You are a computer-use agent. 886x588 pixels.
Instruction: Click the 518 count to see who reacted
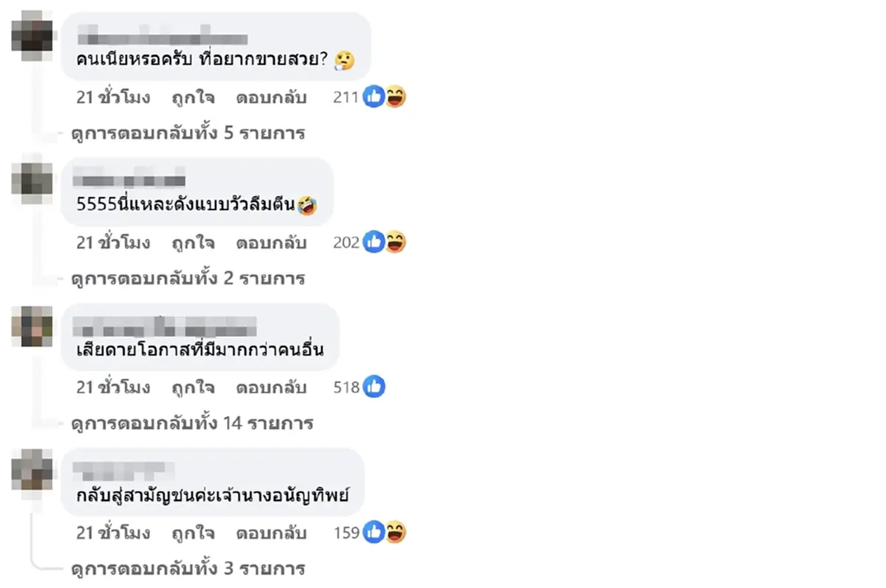point(348,387)
